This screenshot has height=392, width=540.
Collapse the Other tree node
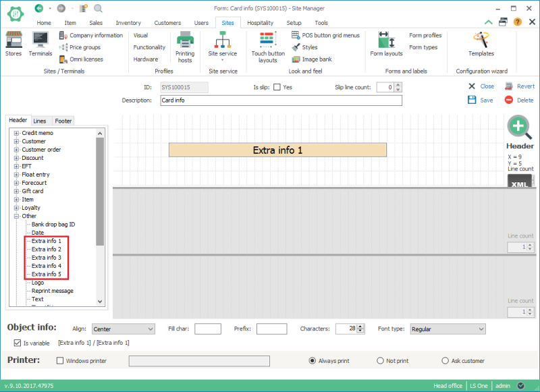click(x=16, y=216)
